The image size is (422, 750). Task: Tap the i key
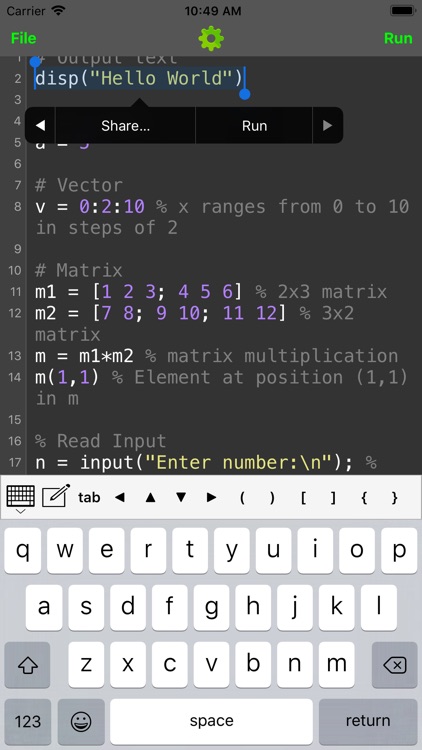(x=315, y=551)
